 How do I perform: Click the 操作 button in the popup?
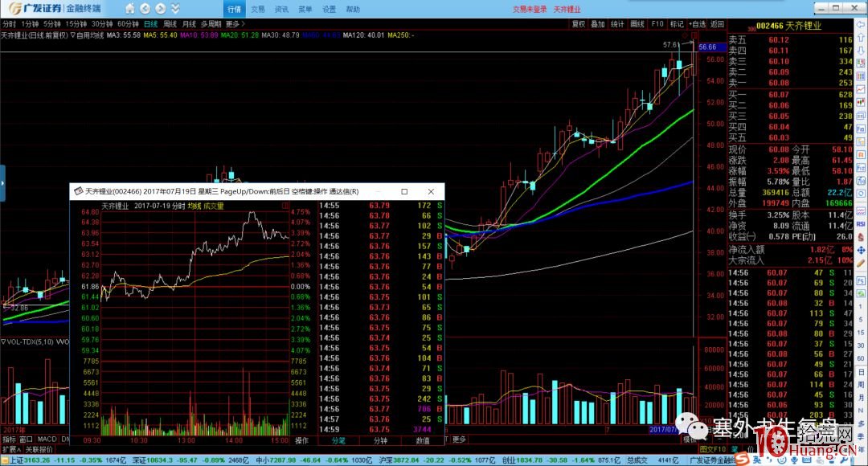pyautogui.click(x=301, y=440)
